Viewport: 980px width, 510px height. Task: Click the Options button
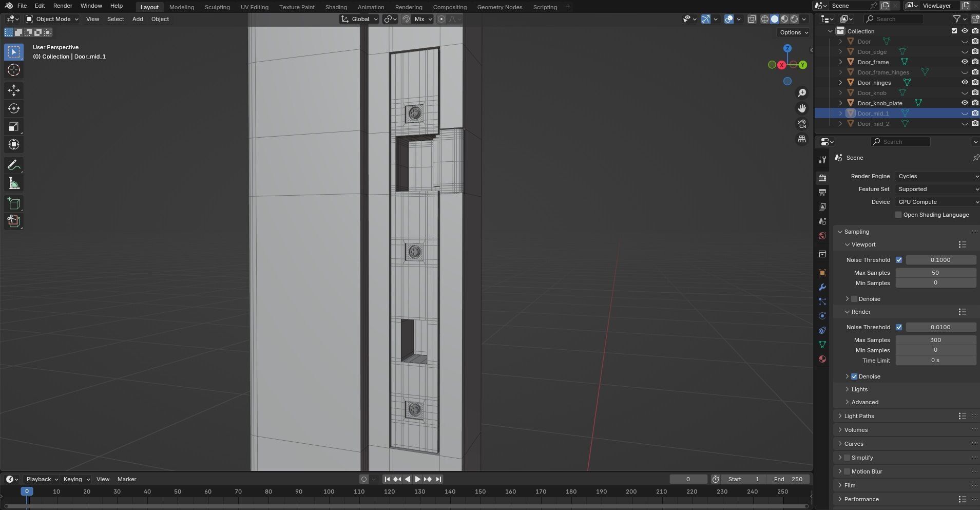[794, 32]
